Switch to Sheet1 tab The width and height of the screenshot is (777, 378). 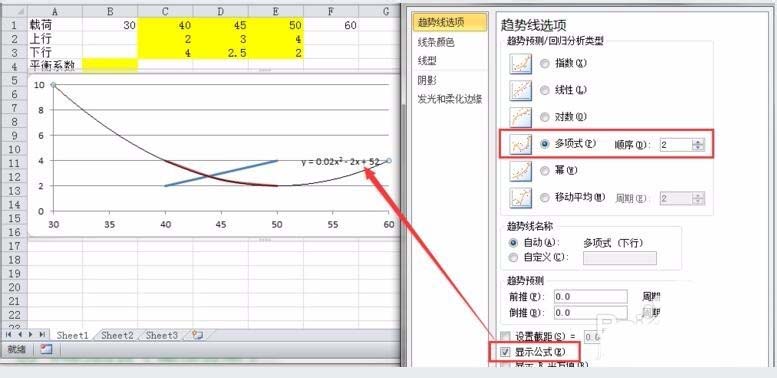72,335
